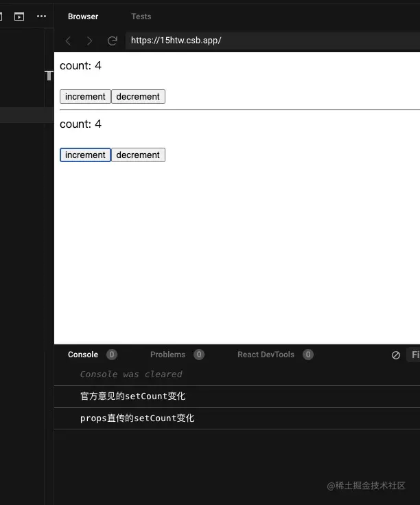The image size is (420, 505).
Task: Open the Console tab
Action: point(83,355)
